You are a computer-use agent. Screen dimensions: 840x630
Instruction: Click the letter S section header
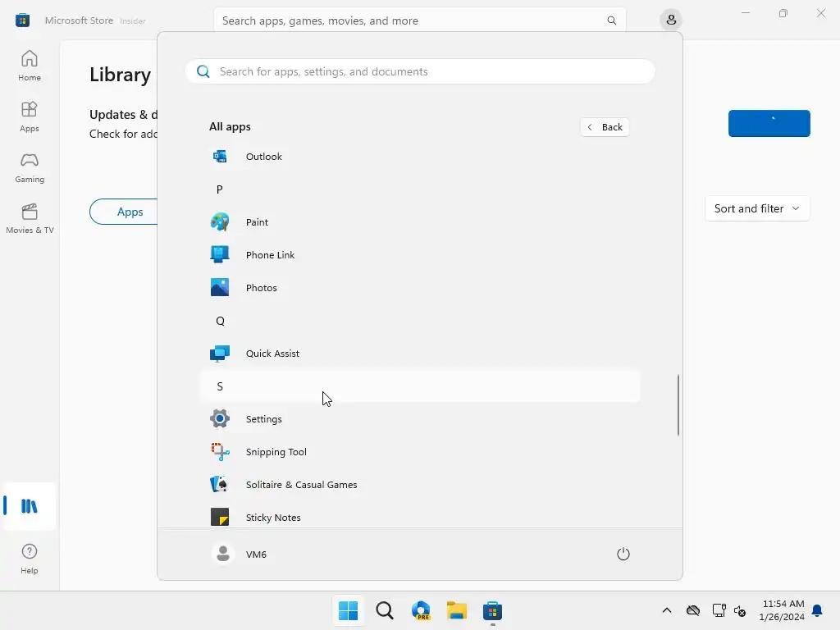click(420, 386)
